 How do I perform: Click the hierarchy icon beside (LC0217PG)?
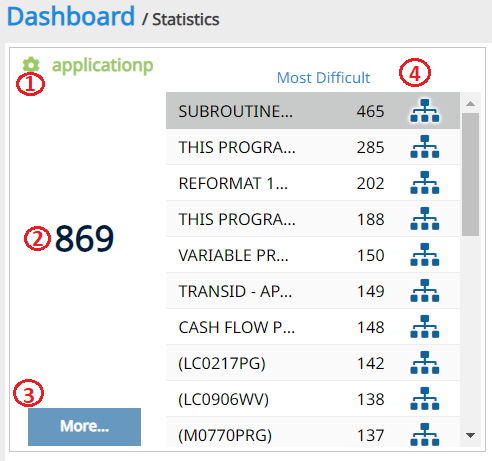tap(425, 363)
